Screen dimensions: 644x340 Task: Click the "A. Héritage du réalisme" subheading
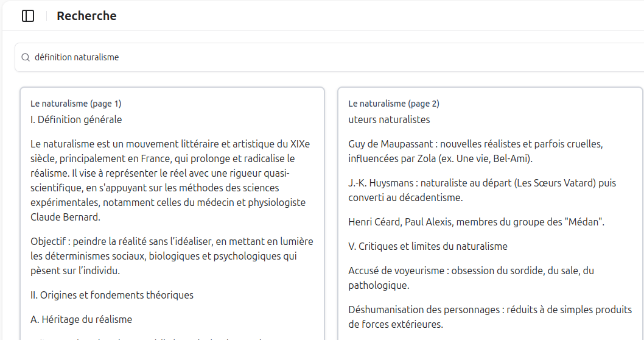tap(81, 319)
